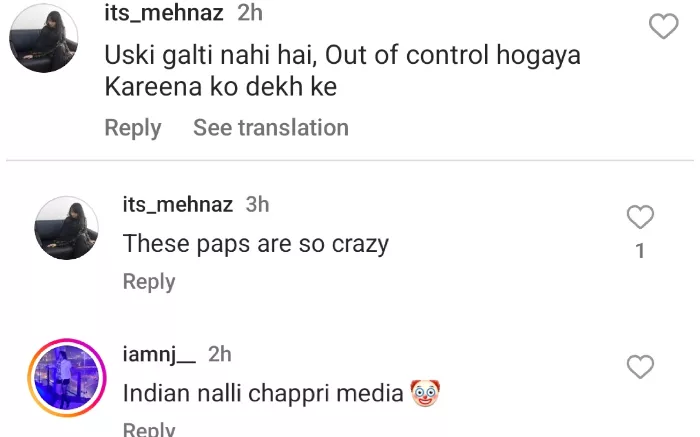700x437 pixels.
Task: View iamnj__'s story from the profile picture
Action: [x=67, y=377]
